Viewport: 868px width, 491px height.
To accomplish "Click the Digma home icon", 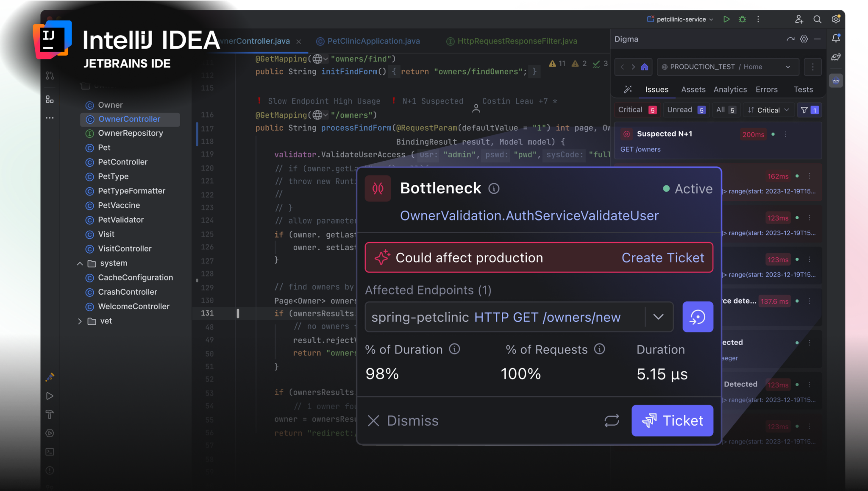I will 644,67.
